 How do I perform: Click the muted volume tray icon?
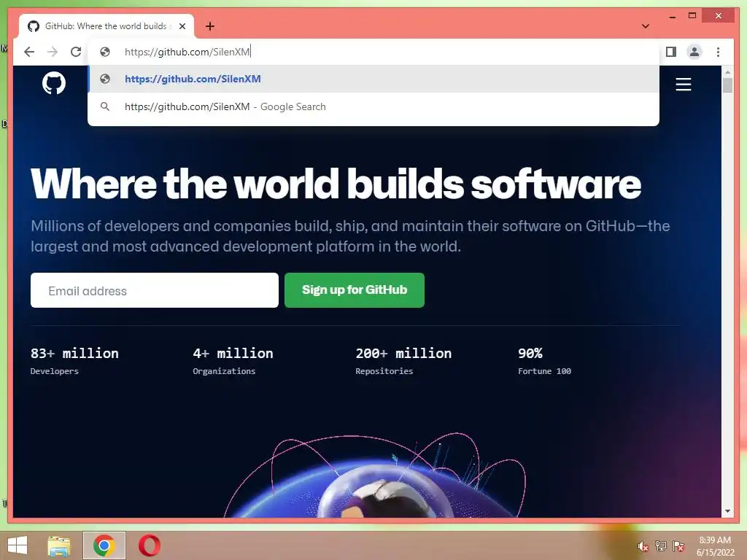coord(643,547)
